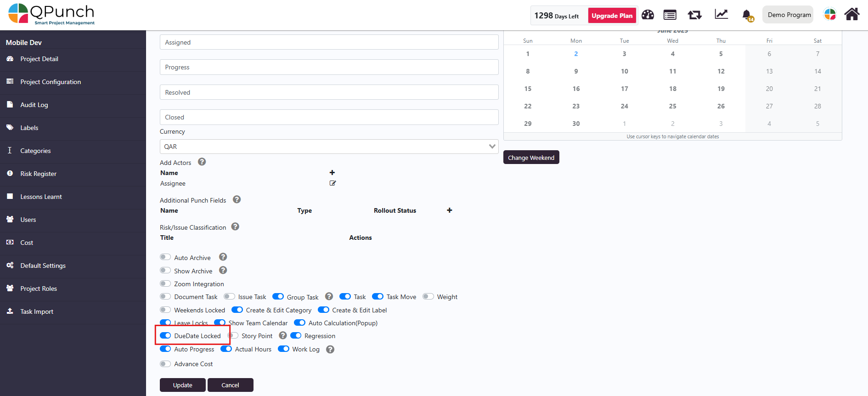Turn on the Advance Cost toggle

point(165,364)
